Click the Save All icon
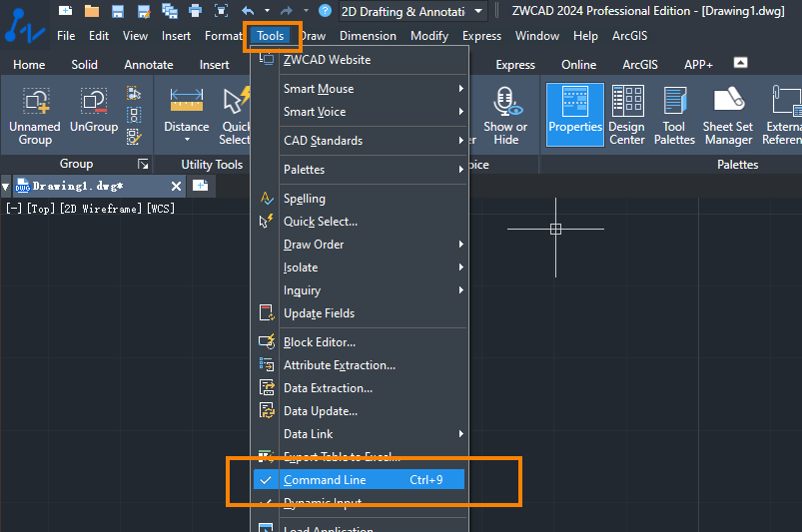Viewport: 802px width, 532px height. click(x=170, y=11)
